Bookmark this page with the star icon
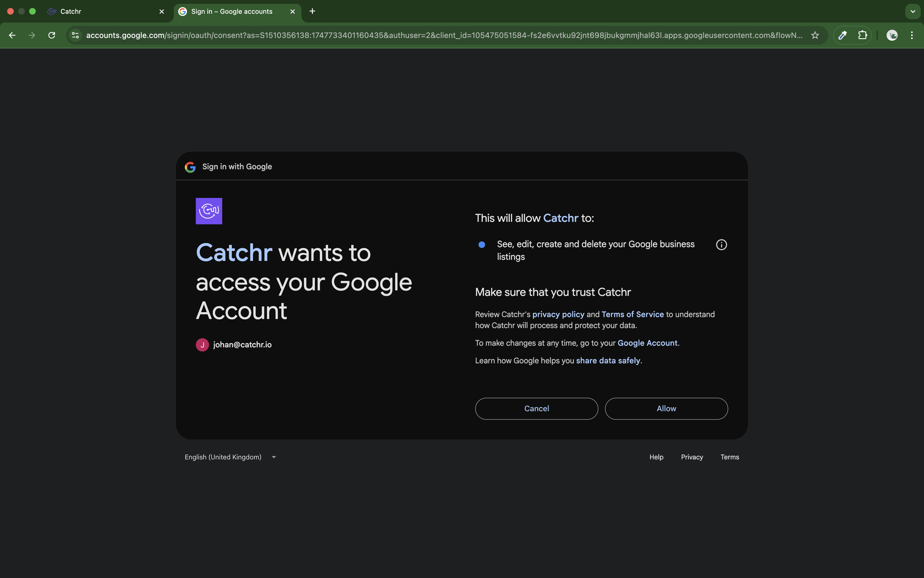The height and width of the screenshot is (578, 924). [815, 35]
